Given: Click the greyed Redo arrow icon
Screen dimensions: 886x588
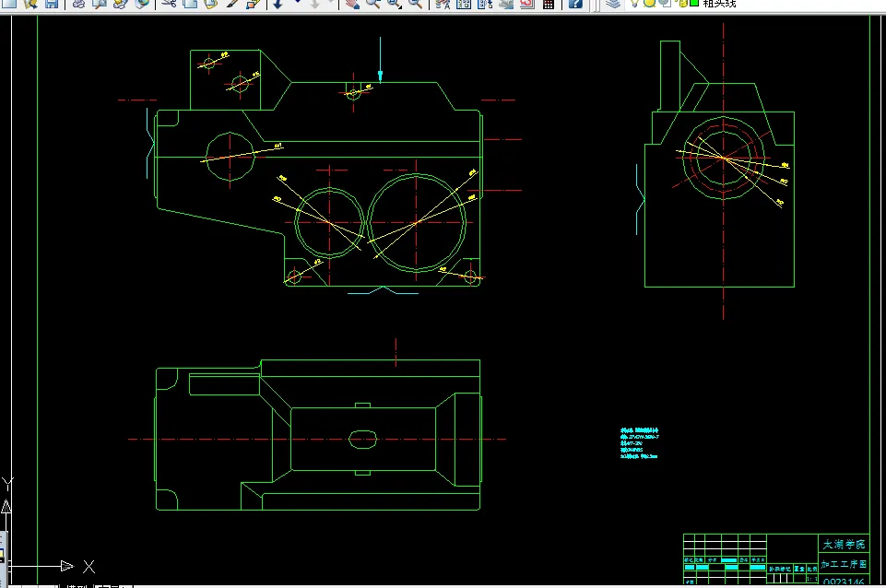Looking at the screenshot, I should click(x=314, y=4).
